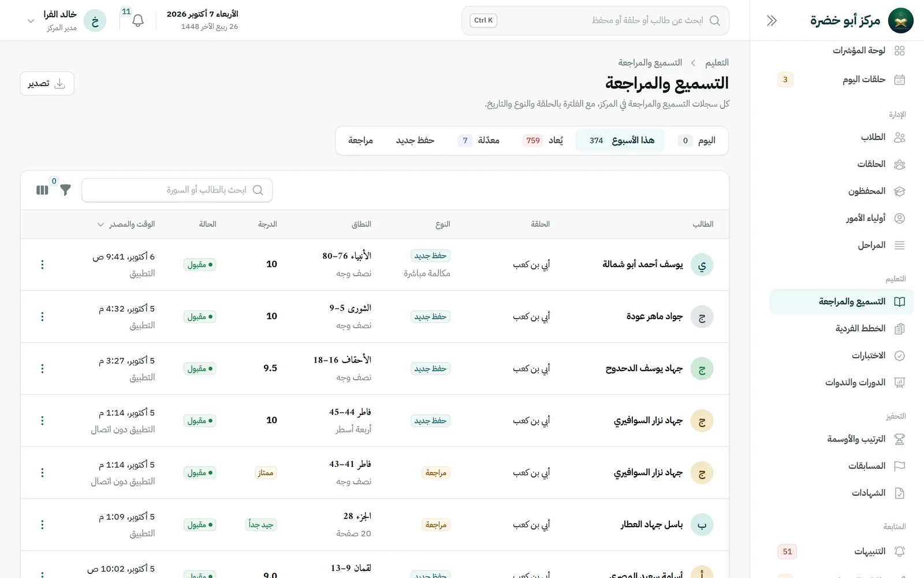This screenshot has width=924, height=578.
Task: Click the الطالب column header
Action: pos(703,224)
